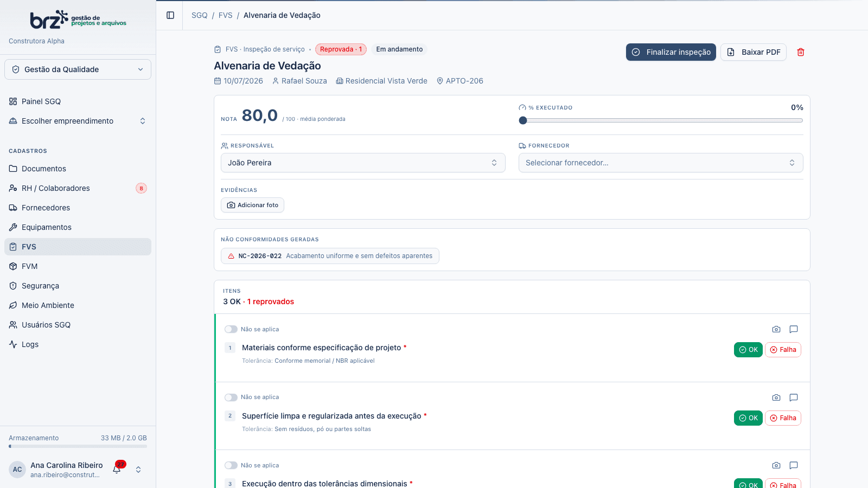Click Finalizar inspeção button

pyautogui.click(x=671, y=52)
